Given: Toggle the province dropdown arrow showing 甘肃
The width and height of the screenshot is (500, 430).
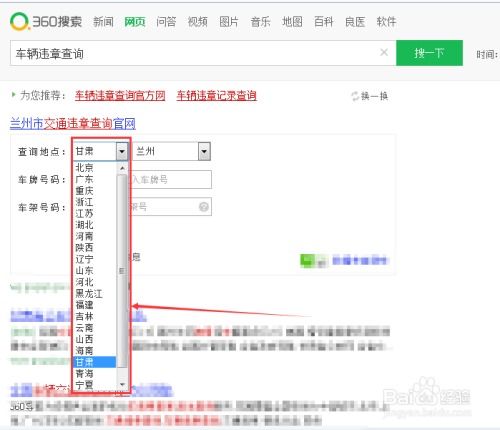Looking at the screenshot, I should pyautogui.click(x=122, y=151).
